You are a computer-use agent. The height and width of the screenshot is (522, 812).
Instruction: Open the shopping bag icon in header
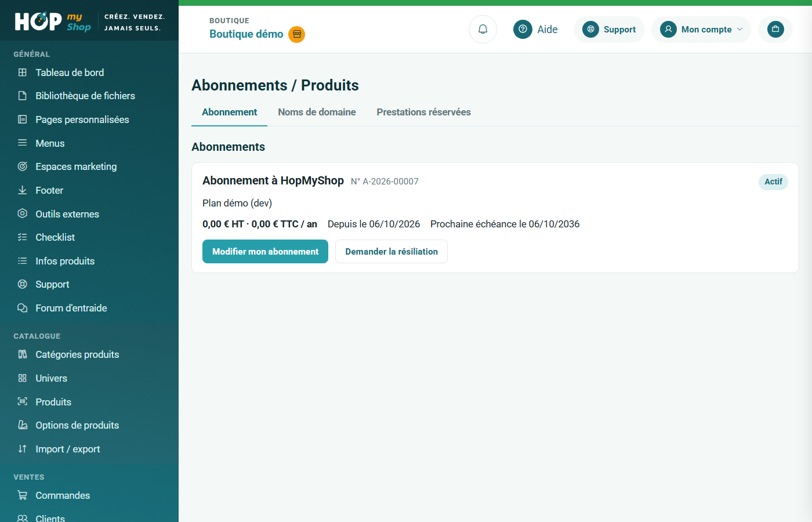pyautogui.click(x=775, y=29)
